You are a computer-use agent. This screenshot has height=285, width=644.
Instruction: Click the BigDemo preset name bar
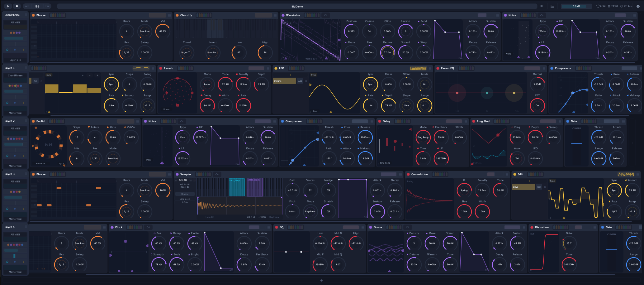pos(297,6)
